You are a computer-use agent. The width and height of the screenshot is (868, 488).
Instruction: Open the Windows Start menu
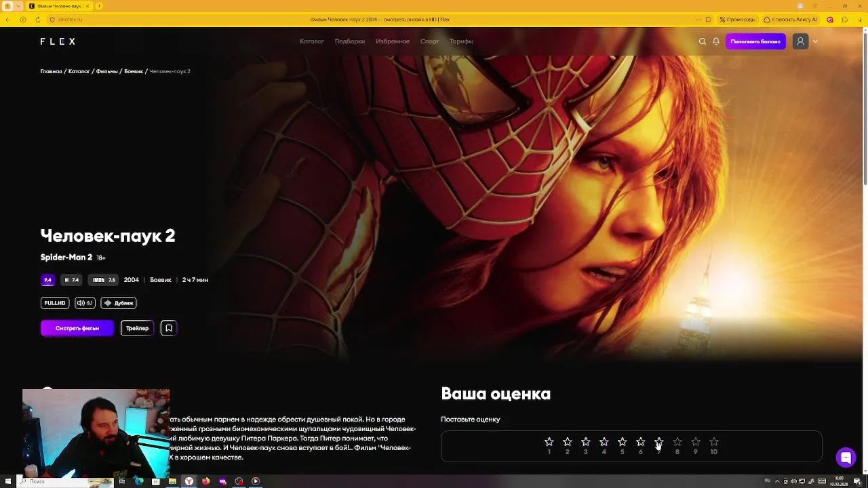pos(8,481)
